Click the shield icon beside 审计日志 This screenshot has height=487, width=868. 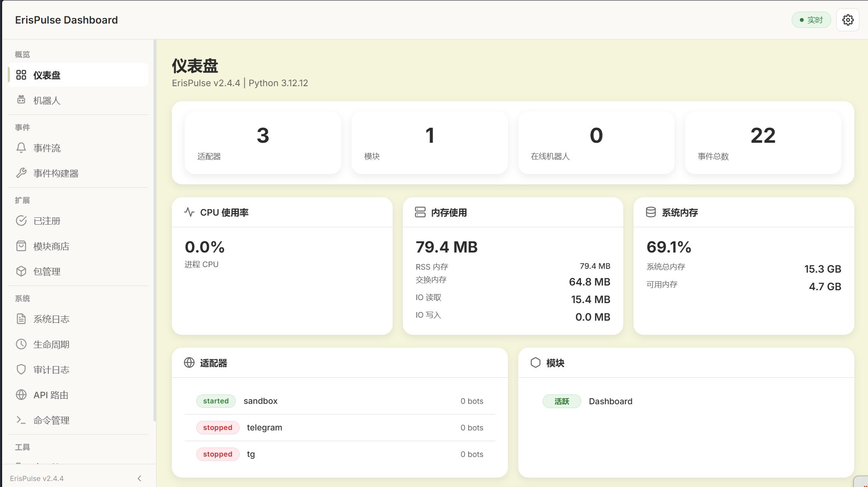click(x=21, y=370)
